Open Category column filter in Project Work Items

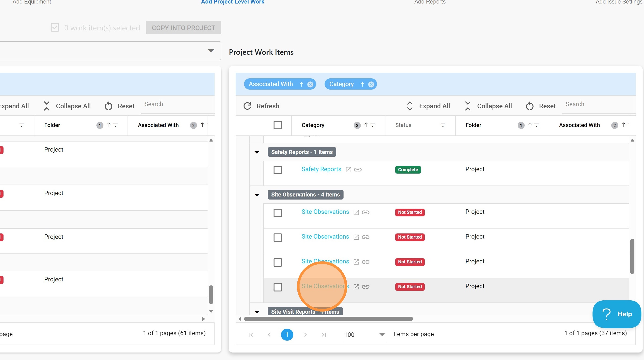pos(373,125)
